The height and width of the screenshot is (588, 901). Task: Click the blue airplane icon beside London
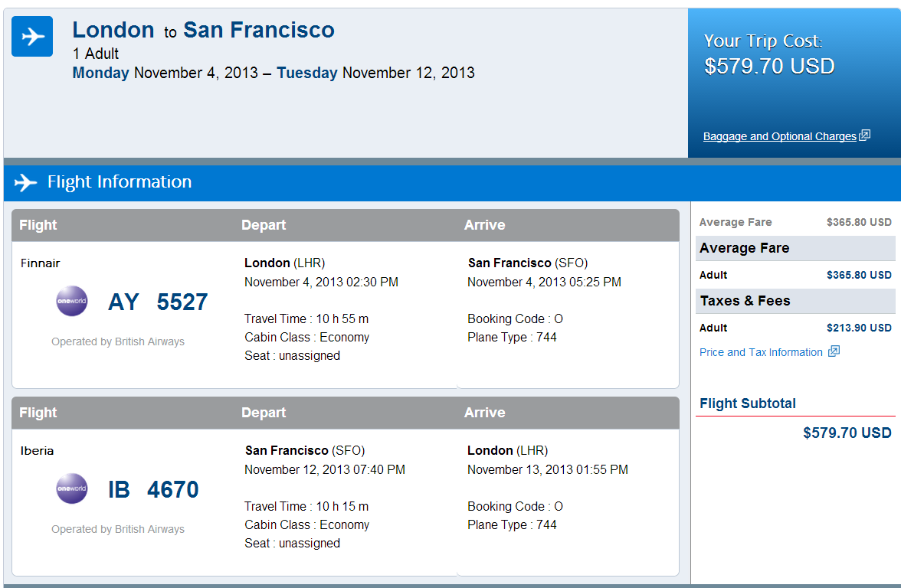pos(32,36)
